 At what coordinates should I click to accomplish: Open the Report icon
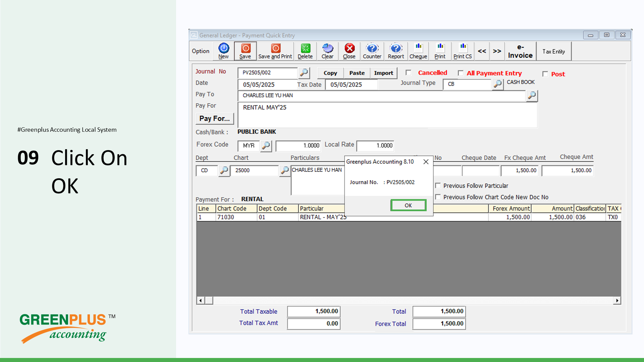[396, 51]
